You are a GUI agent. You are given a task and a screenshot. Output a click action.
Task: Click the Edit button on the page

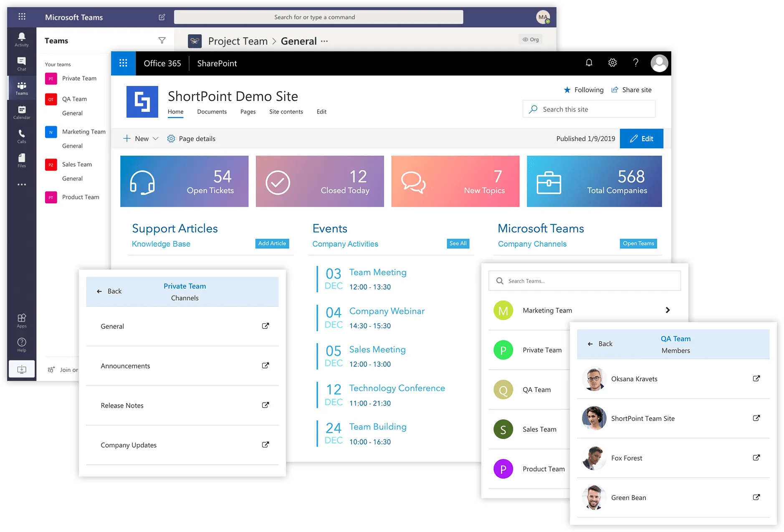pos(642,139)
